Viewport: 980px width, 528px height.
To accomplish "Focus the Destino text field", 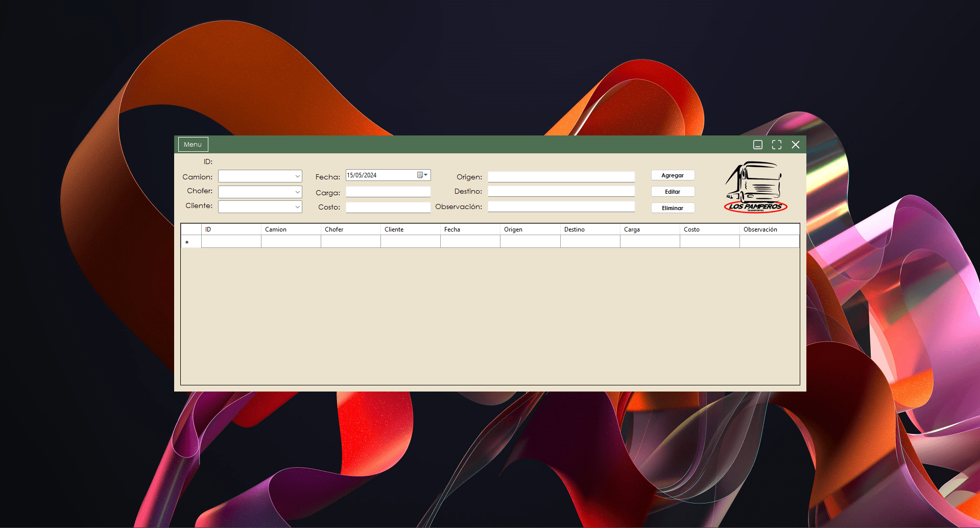I will pyautogui.click(x=561, y=191).
